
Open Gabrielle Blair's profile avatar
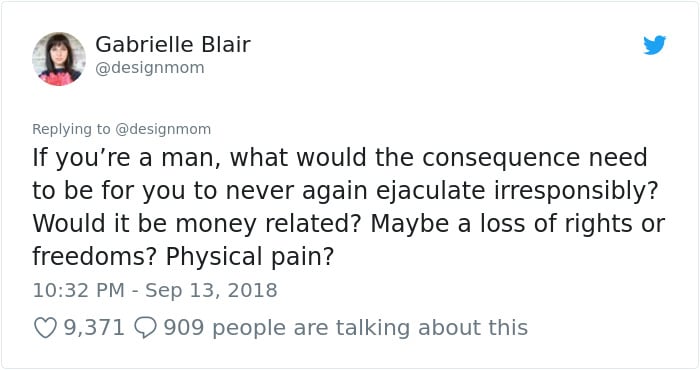coord(59,59)
